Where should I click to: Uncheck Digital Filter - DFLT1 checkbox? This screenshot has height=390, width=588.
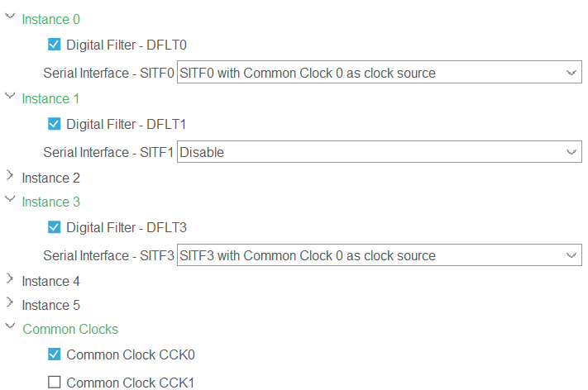coord(55,124)
